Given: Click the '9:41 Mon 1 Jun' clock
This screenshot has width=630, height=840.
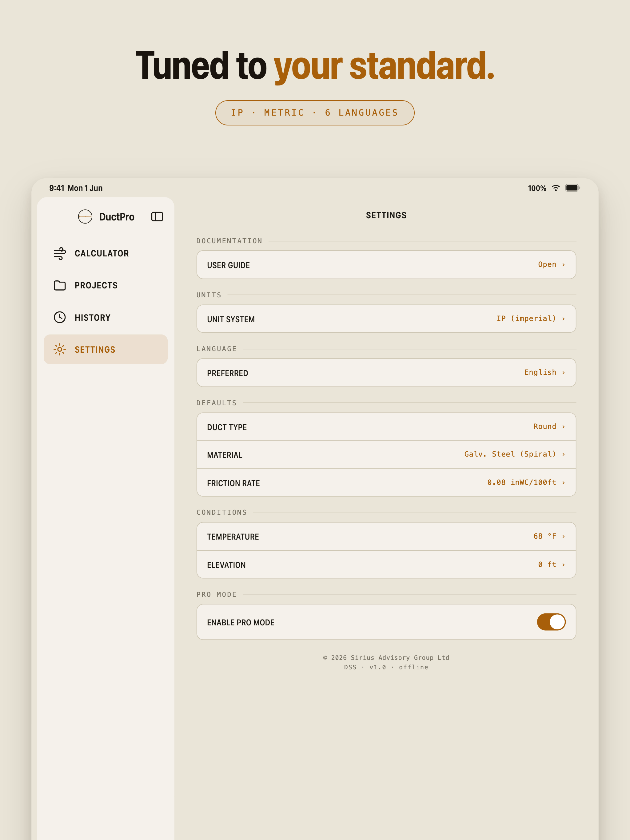Looking at the screenshot, I should pyautogui.click(x=76, y=188).
